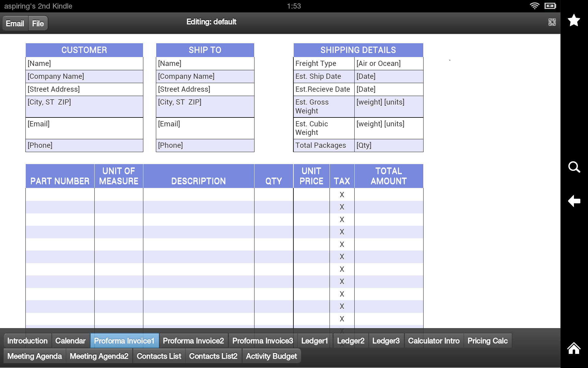
Task: Tap the Wi-Fi status icon
Action: [x=535, y=6]
